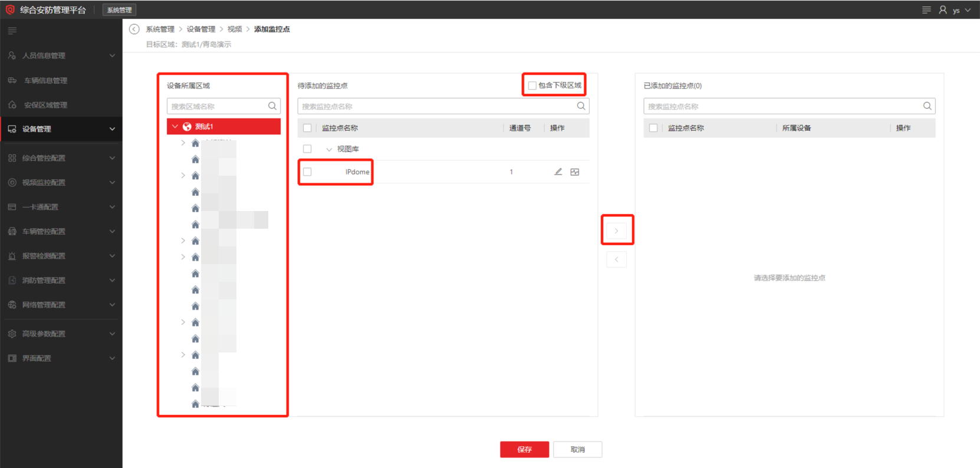Click the list menu icon in top bar
The image size is (980, 468).
(x=926, y=10)
